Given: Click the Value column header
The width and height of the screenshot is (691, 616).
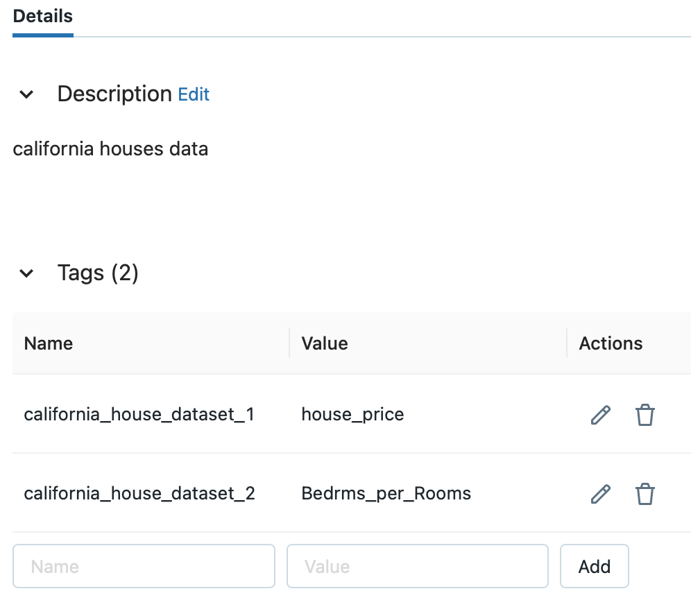Looking at the screenshot, I should point(325,343).
